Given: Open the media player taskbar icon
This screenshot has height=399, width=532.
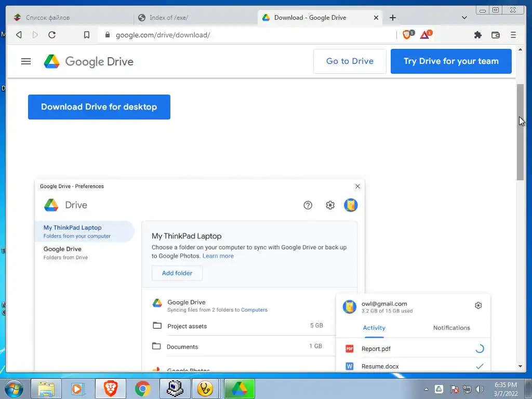Looking at the screenshot, I should tap(78, 389).
